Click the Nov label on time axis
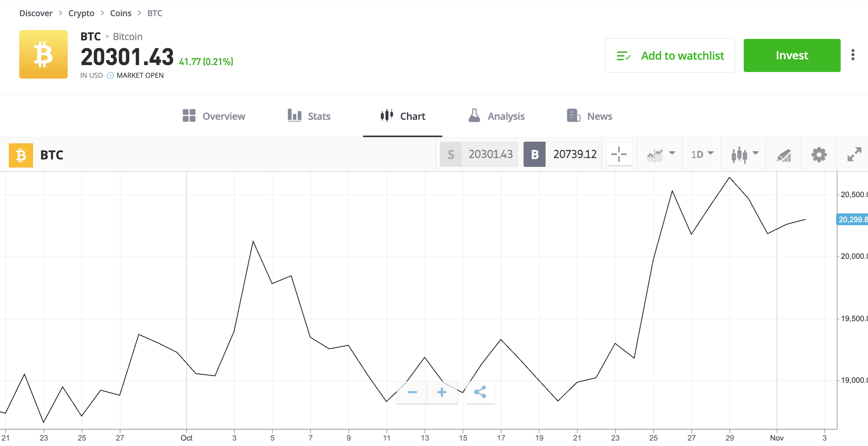 coord(777,438)
